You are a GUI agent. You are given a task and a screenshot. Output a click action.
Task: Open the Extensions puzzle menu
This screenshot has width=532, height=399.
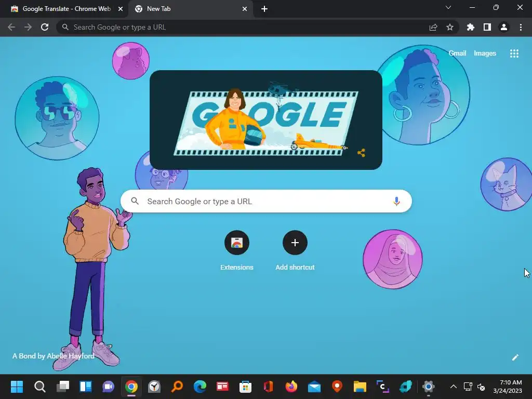(x=470, y=27)
